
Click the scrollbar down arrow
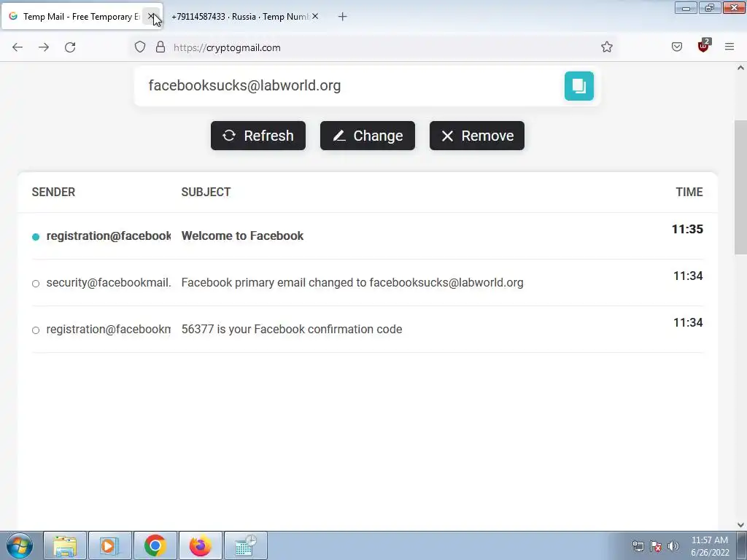point(740,525)
